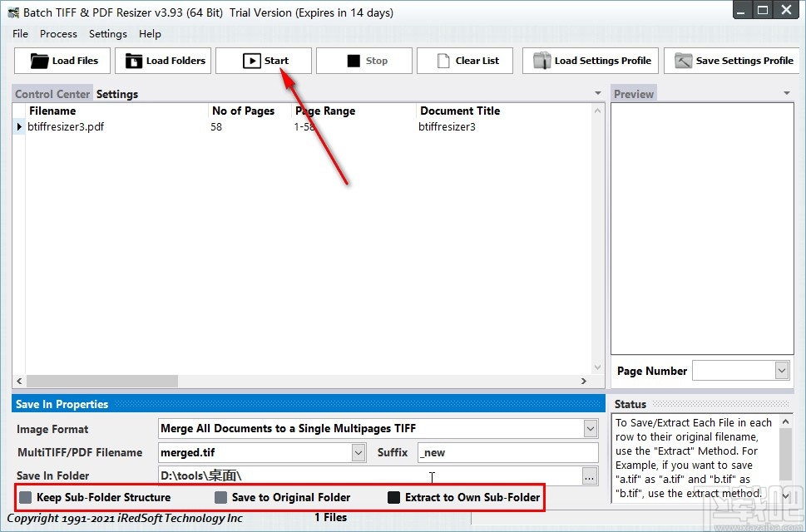Open the Process menu
The height and width of the screenshot is (532, 806).
[58, 34]
